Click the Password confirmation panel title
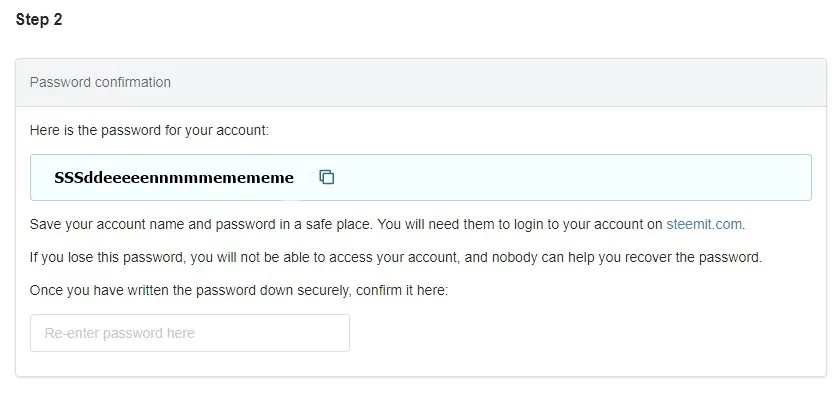 pyautogui.click(x=100, y=82)
